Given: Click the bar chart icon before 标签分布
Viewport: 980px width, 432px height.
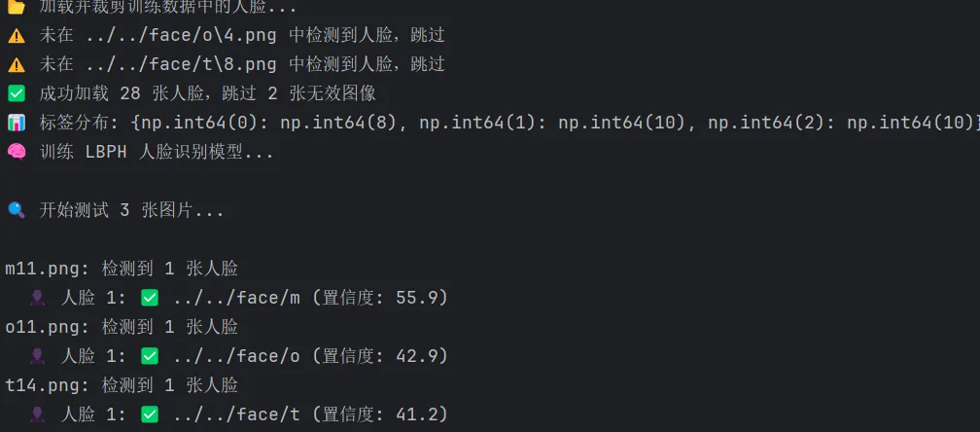Looking at the screenshot, I should pyautogui.click(x=17, y=123).
